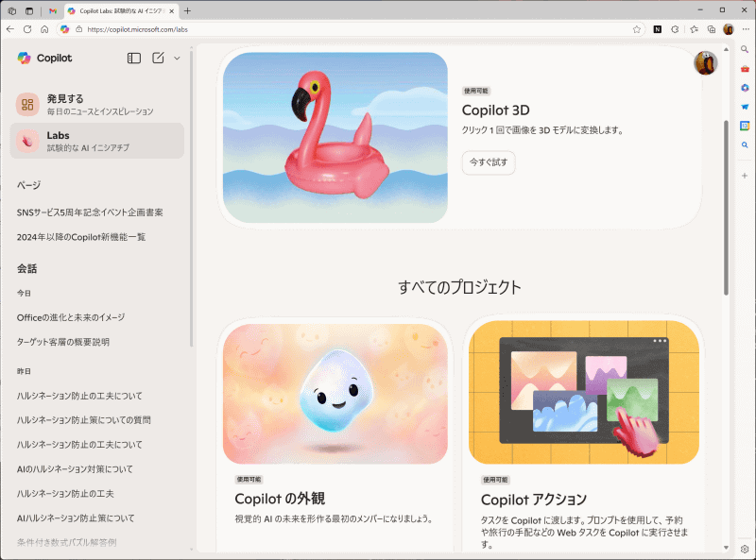Open the browser Collections icon
This screenshot has width=756, height=560.
(712, 28)
